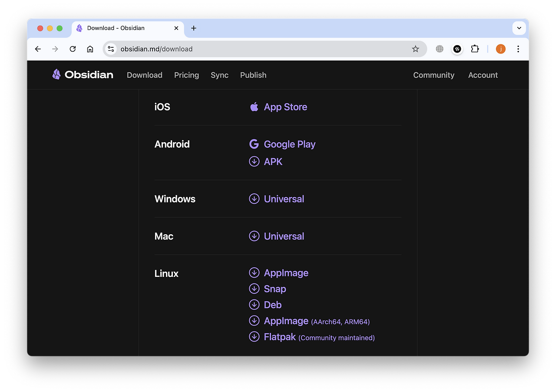Open the App Store link
This screenshot has height=392, width=556.
pyautogui.click(x=285, y=106)
